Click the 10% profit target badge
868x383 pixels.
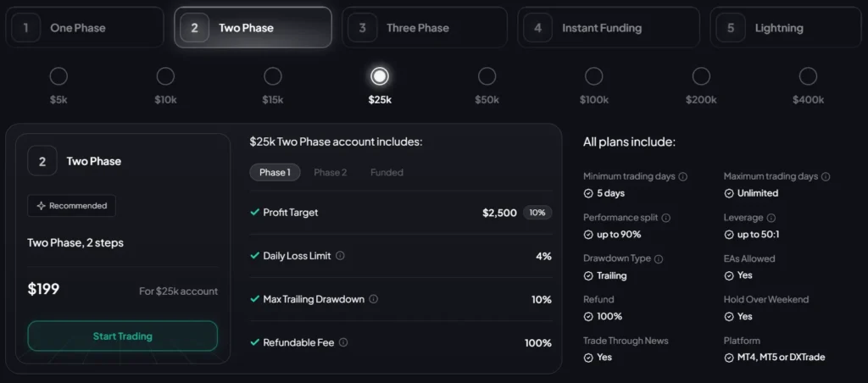537,213
